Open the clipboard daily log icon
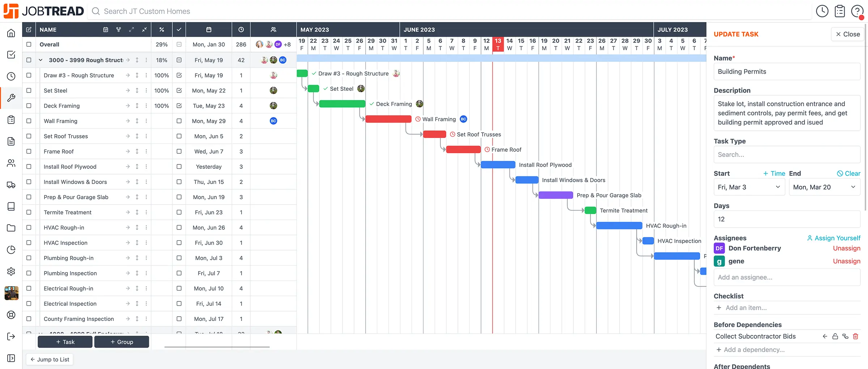 click(839, 11)
